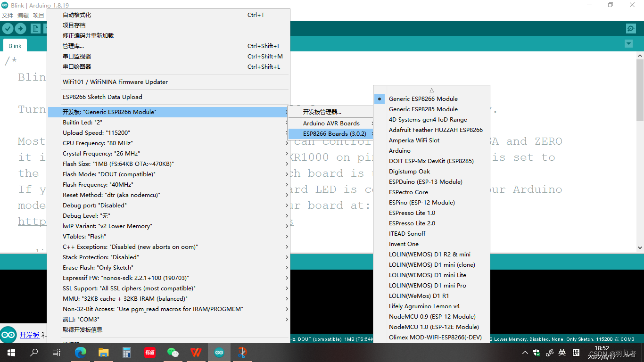Select Amperka WiFi Slot board
The width and height of the screenshot is (644, 362).
431,140
